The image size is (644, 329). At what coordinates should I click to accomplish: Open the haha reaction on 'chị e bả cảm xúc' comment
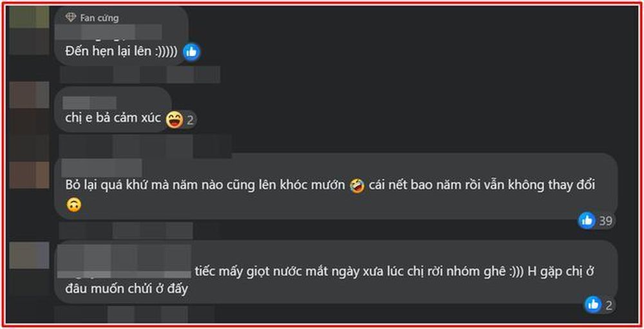point(175,120)
